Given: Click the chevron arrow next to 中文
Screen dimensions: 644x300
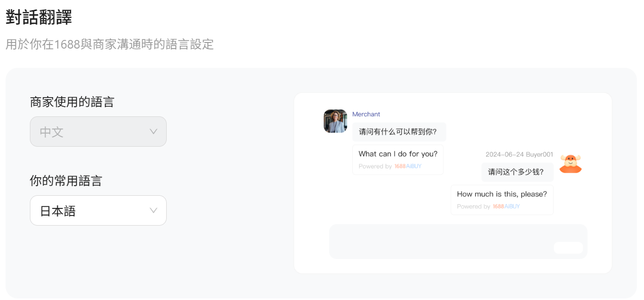Looking at the screenshot, I should [154, 132].
